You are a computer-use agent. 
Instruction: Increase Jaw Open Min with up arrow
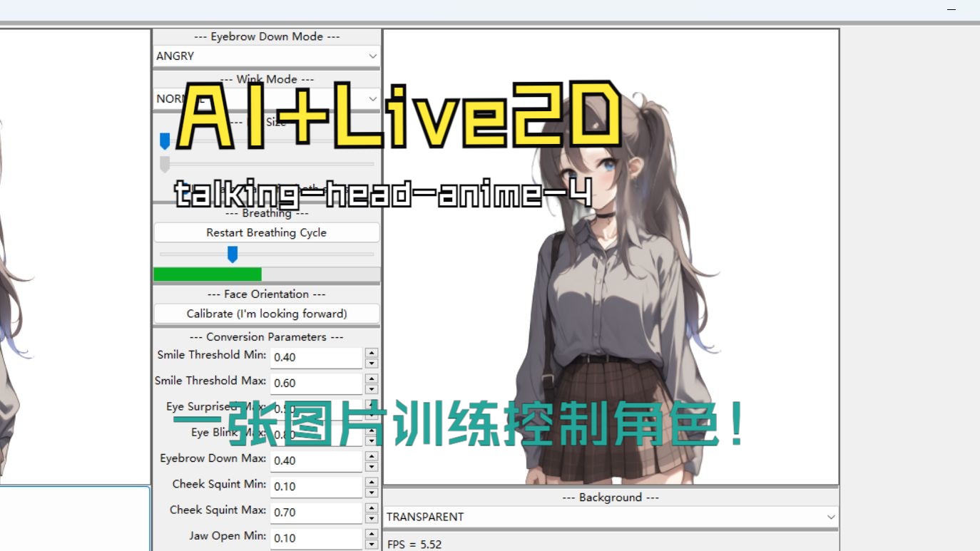click(x=371, y=533)
